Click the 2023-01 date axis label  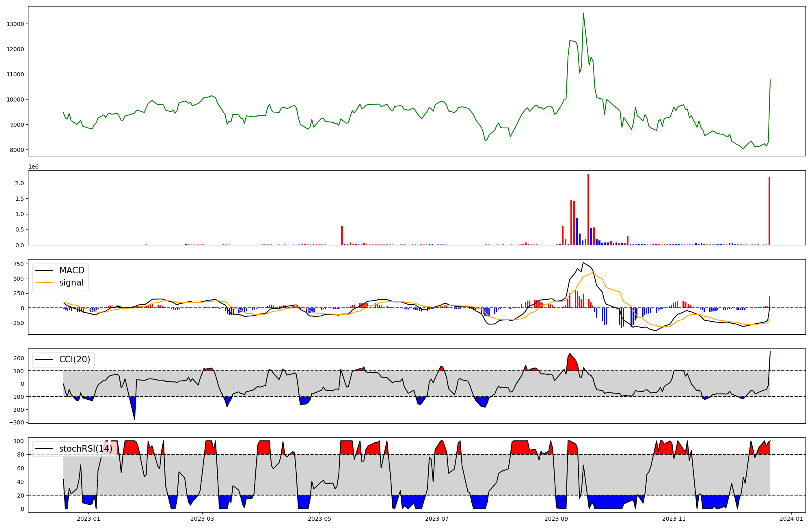click(88, 519)
